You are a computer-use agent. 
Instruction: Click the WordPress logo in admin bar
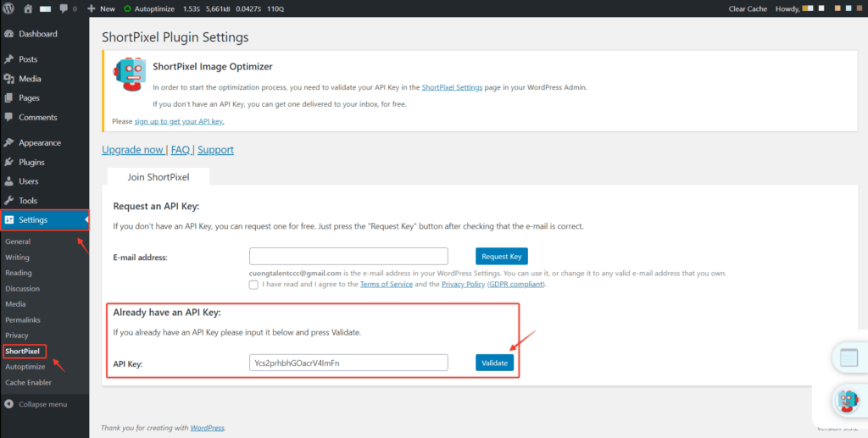[x=9, y=8]
